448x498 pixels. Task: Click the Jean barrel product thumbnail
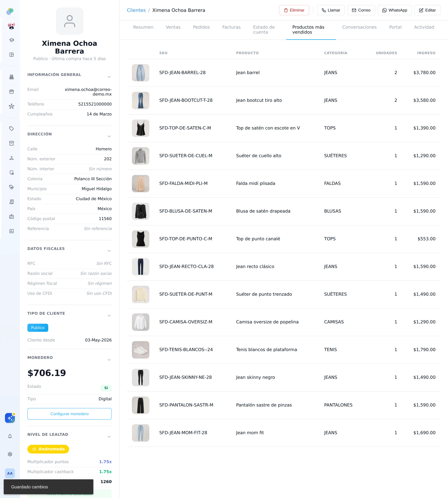[x=141, y=73]
